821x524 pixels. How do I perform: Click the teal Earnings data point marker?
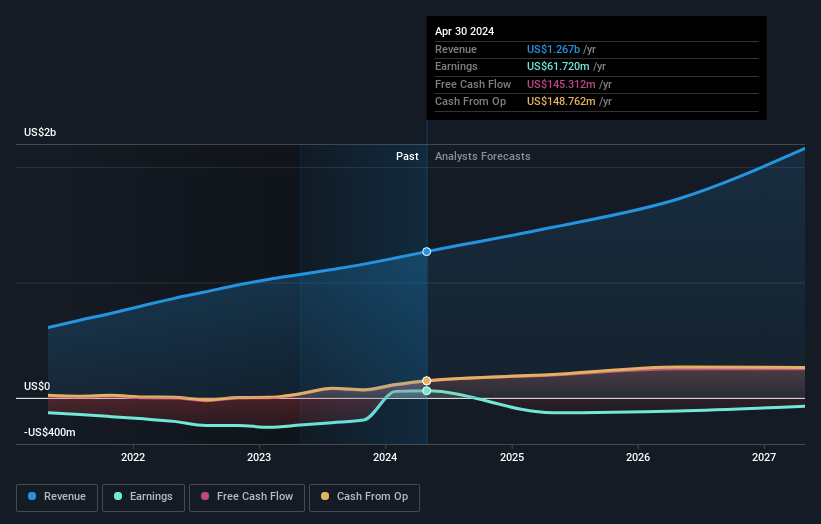point(427,391)
